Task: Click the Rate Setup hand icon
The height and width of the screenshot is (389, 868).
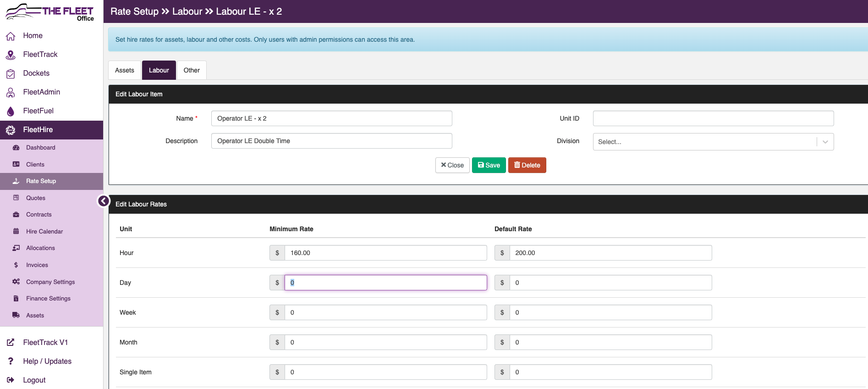Action: 16,181
